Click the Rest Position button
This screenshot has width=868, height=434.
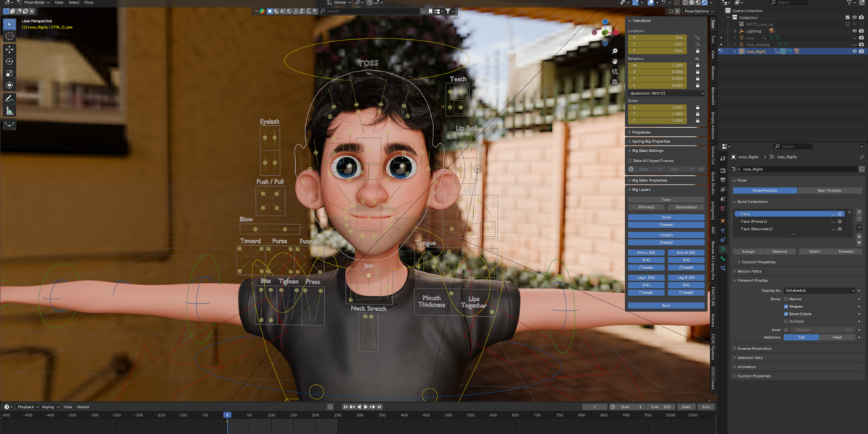(829, 190)
